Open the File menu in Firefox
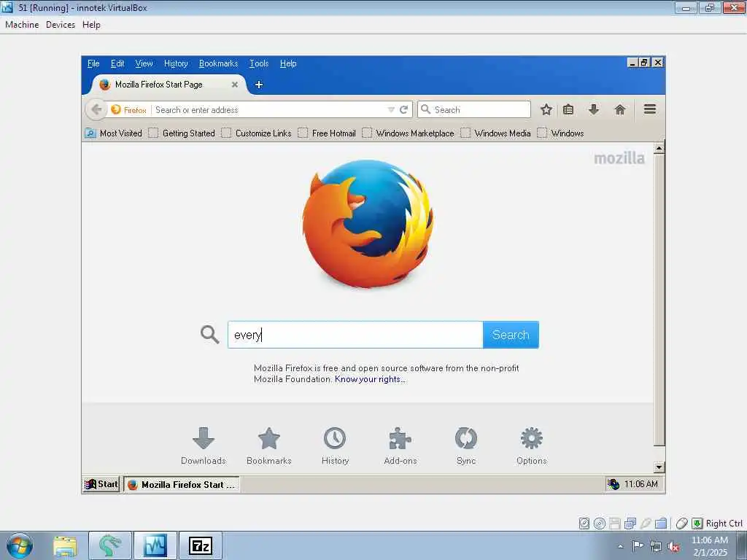Viewport: 747px width, 560px height. coord(93,63)
